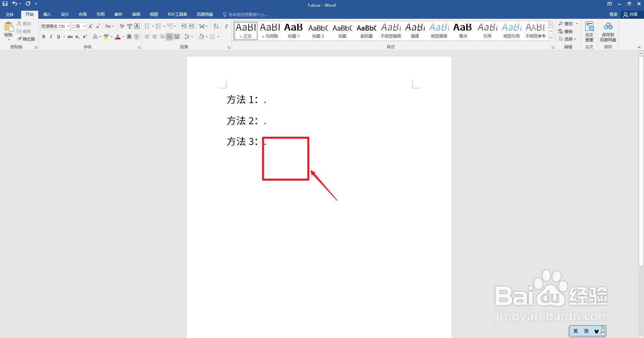Switch to the References (引用) tab
The width and height of the screenshot is (644, 338).
coord(100,14)
